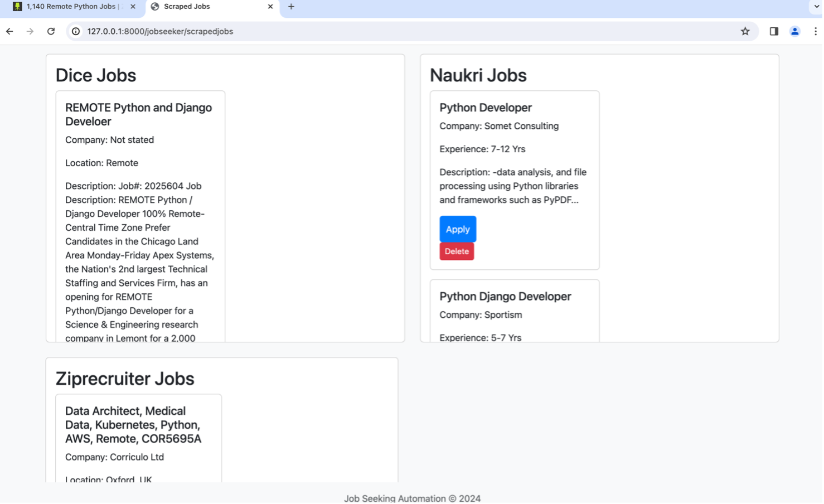Bookmark this page with star icon
The width and height of the screenshot is (824, 504).
click(745, 31)
